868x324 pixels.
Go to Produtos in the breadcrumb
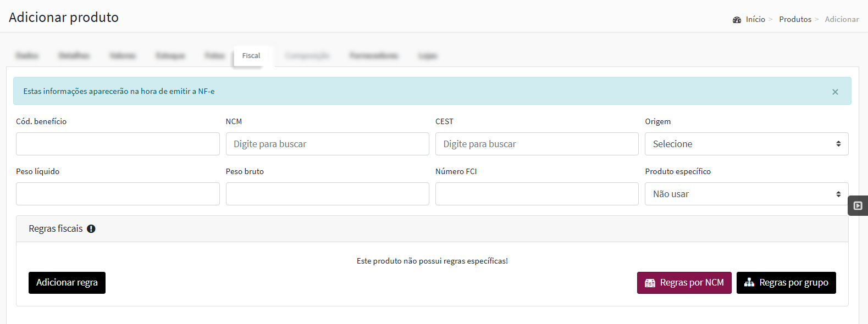(x=795, y=19)
